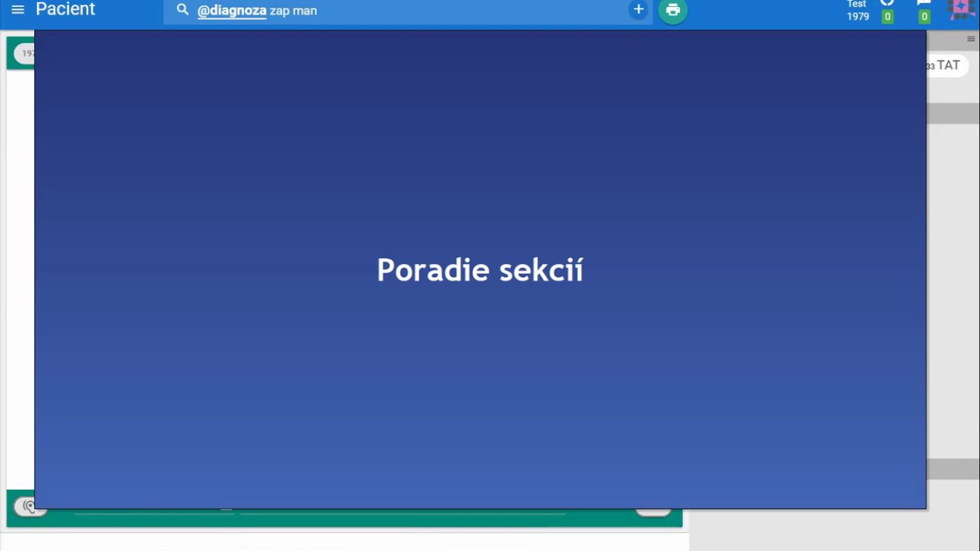
Task: Open the colorful user avatar in corner
Action: 962,9
